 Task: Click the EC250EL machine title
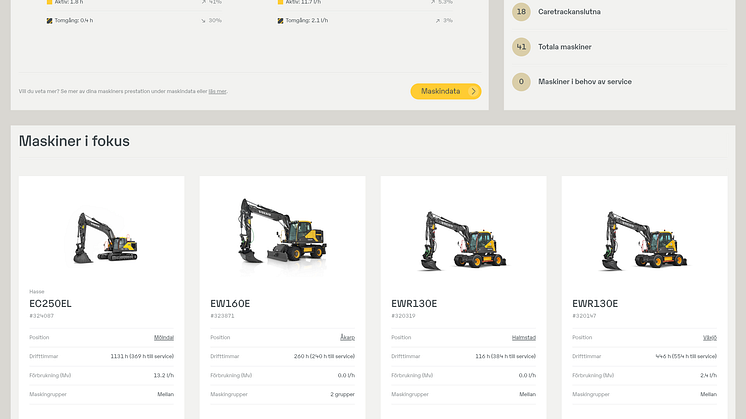coord(50,303)
